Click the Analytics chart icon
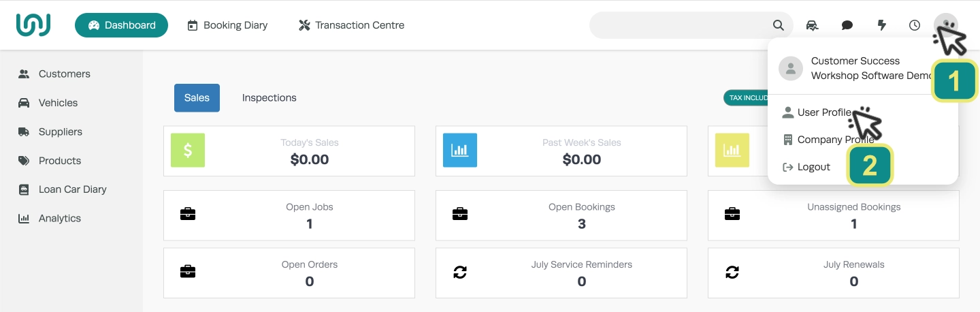 pyautogui.click(x=24, y=218)
